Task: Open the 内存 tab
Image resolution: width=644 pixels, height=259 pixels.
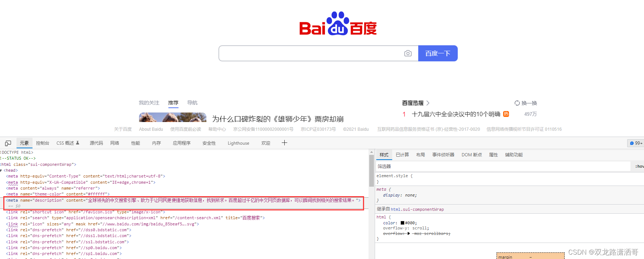Action: click(x=156, y=143)
